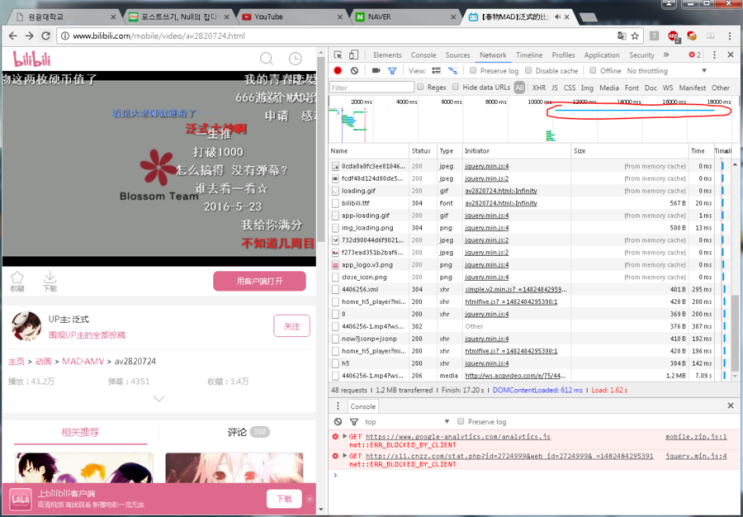Click the 关注 follow button
The image size is (743, 517).
(x=291, y=326)
